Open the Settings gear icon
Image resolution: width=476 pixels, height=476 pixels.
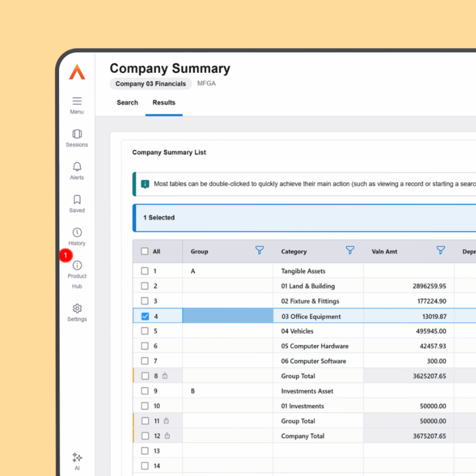click(x=77, y=308)
